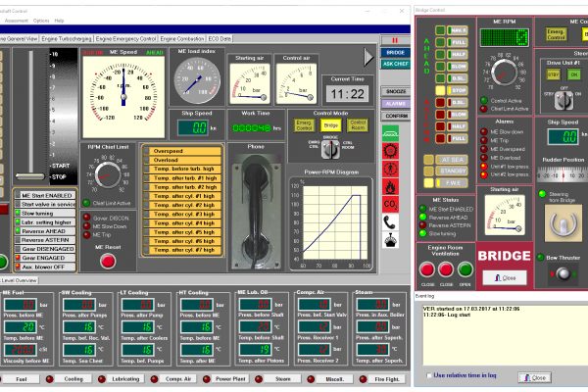
Task: Open the Lubricating systems button
Action: pyautogui.click(x=125, y=379)
